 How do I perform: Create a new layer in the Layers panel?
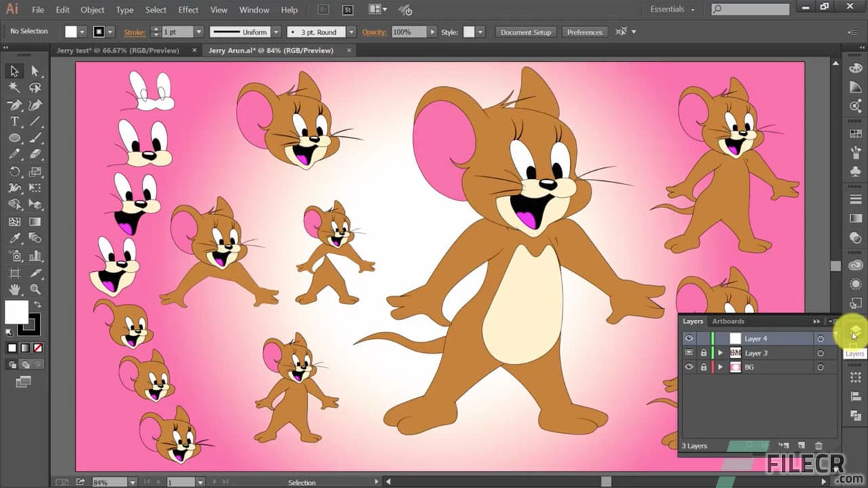click(801, 446)
